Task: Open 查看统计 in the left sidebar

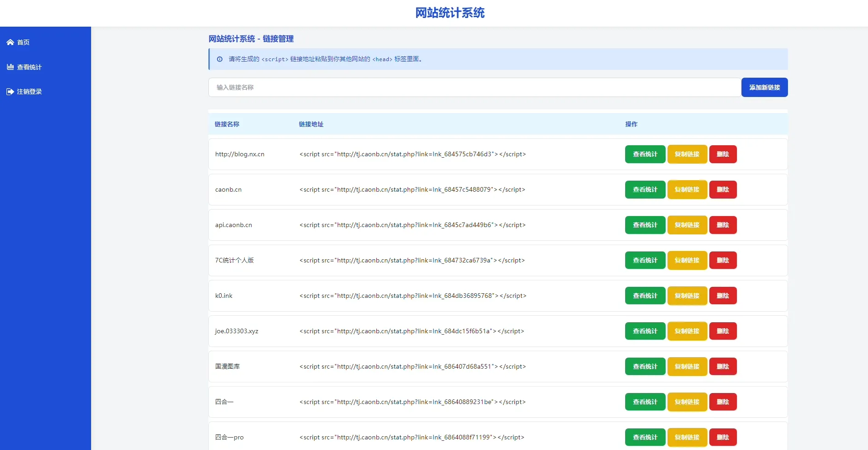Action: 29,67
